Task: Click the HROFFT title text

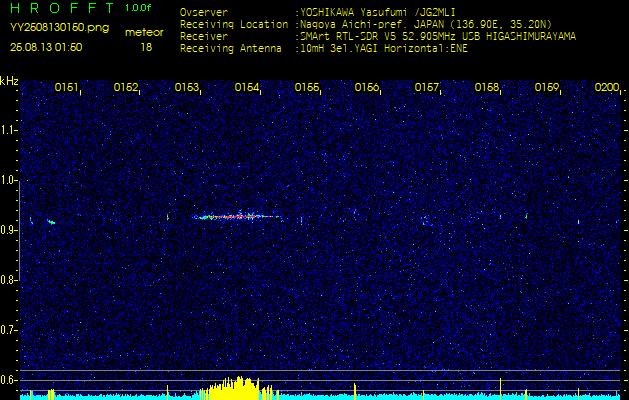Action: [x=62, y=8]
